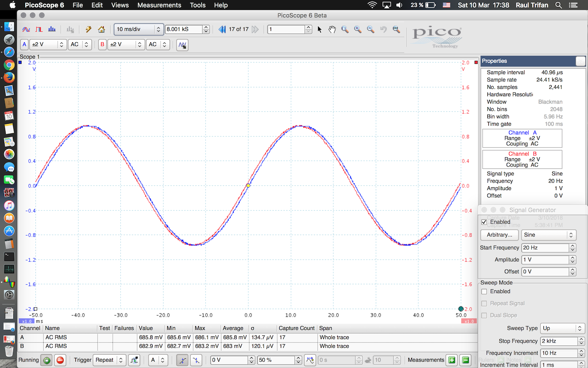588x368 pixels.
Task: Open Channel B voltage range dropdown
Action: [126, 45]
